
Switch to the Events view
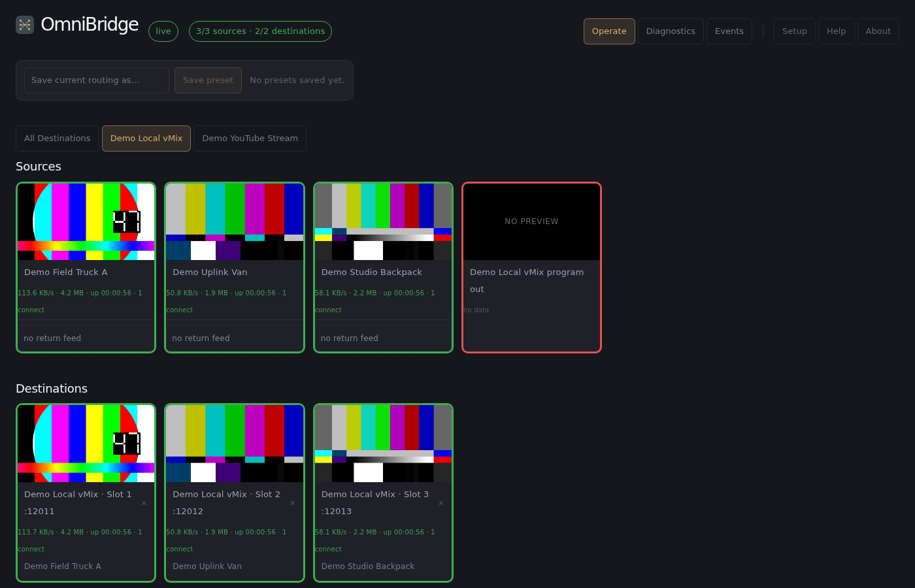(x=729, y=31)
